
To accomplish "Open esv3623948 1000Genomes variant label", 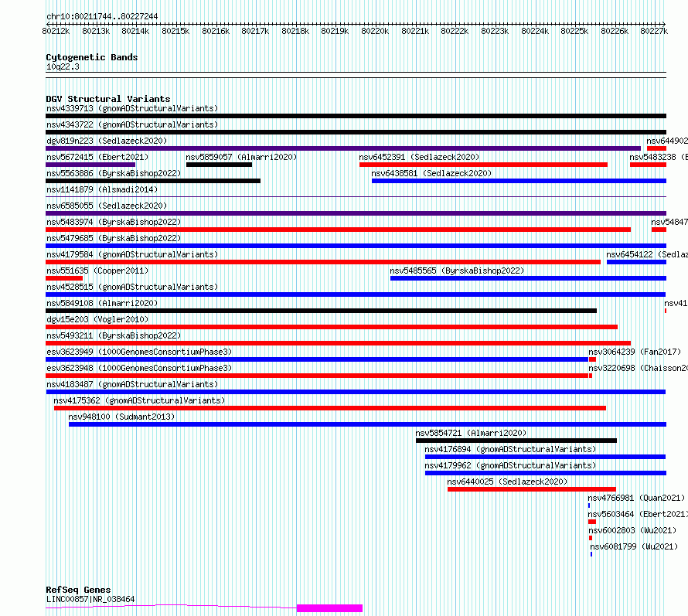I will point(139,368).
